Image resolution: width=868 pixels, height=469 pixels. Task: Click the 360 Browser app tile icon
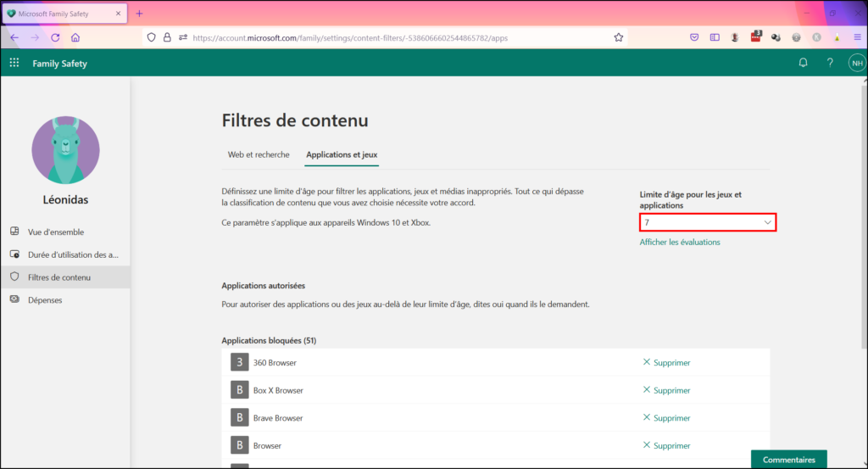239,362
